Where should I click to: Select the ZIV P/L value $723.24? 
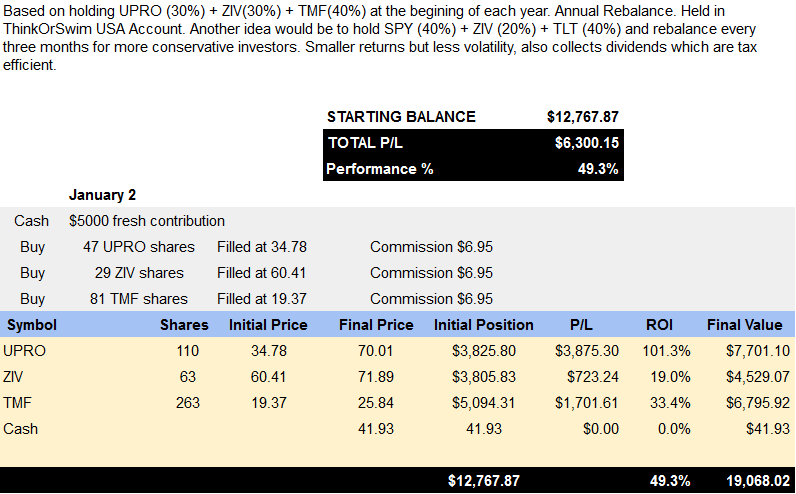tap(592, 377)
